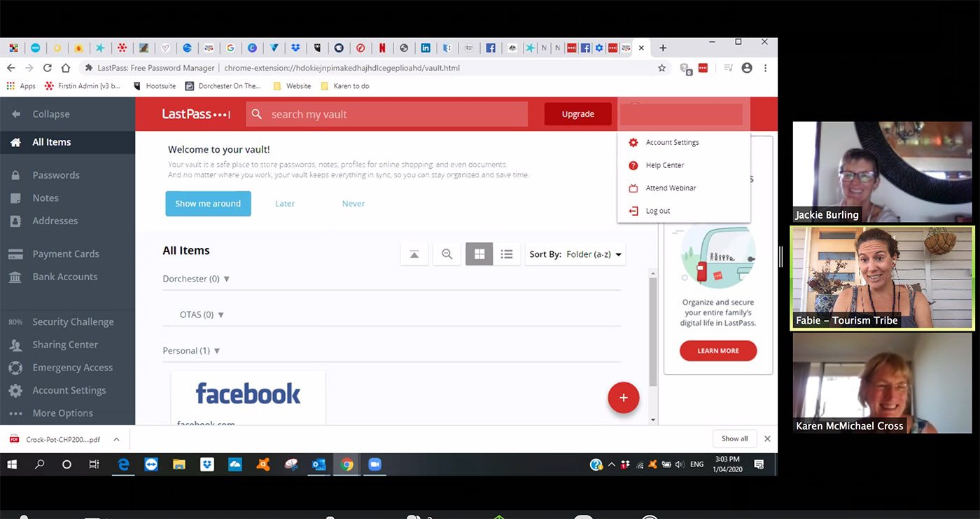Switch to the Netflix tab

pyautogui.click(x=382, y=48)
